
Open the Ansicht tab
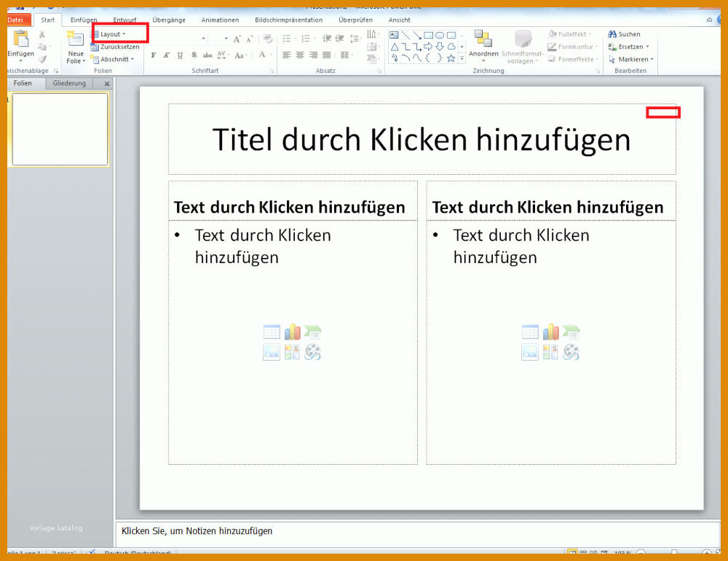(399, 20)
